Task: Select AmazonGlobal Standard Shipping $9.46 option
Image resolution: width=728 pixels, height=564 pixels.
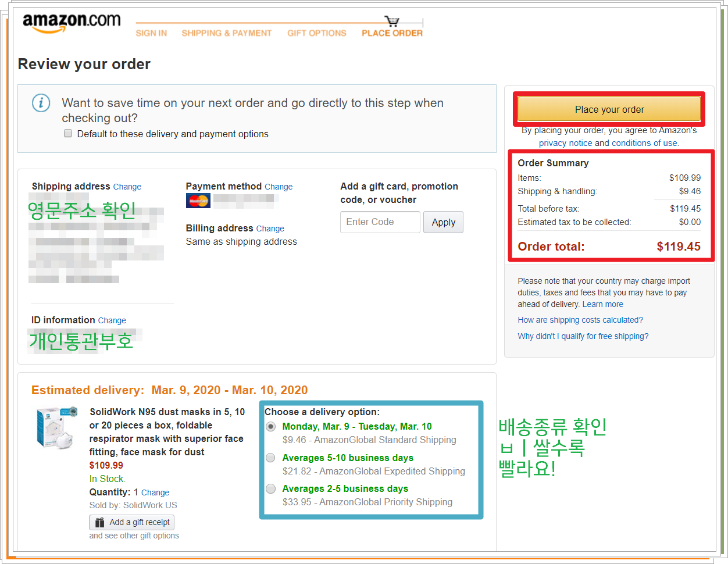Action: click(270, 426)
